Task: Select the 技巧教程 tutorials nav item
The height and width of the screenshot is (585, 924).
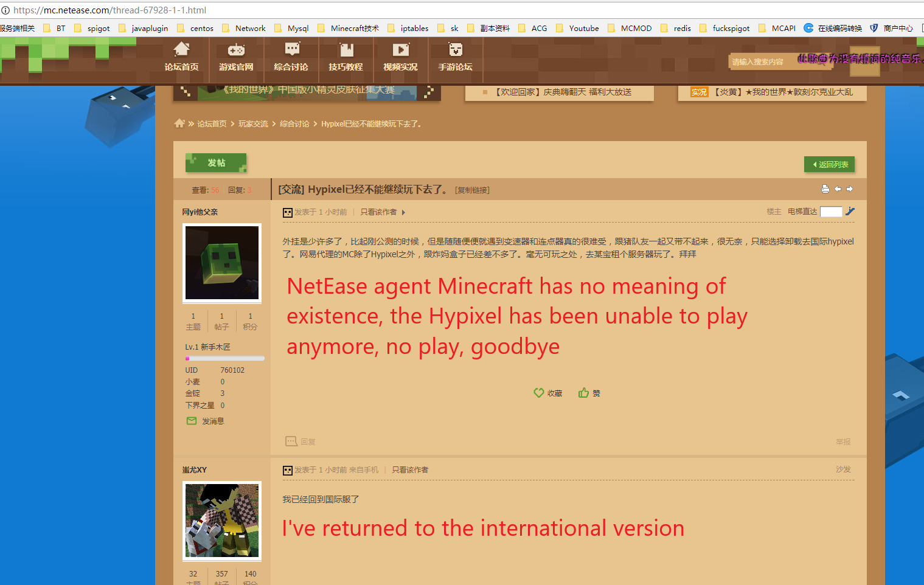Action: point(346,57)
